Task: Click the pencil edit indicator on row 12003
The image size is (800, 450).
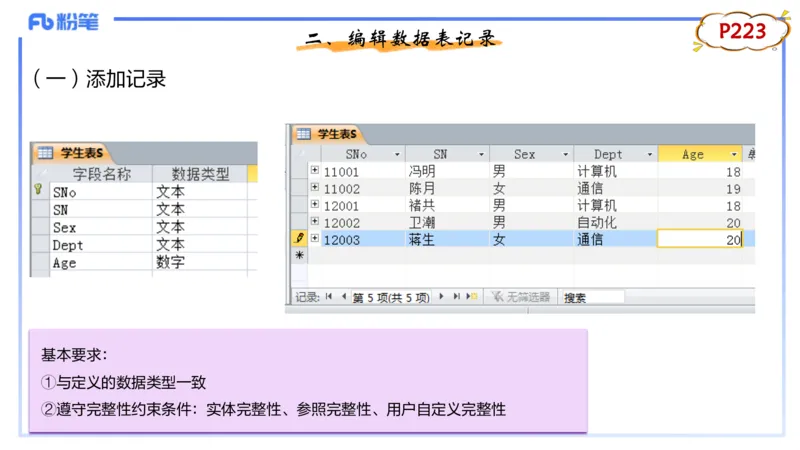Action: pyautogui.click(x=299, y=238)
